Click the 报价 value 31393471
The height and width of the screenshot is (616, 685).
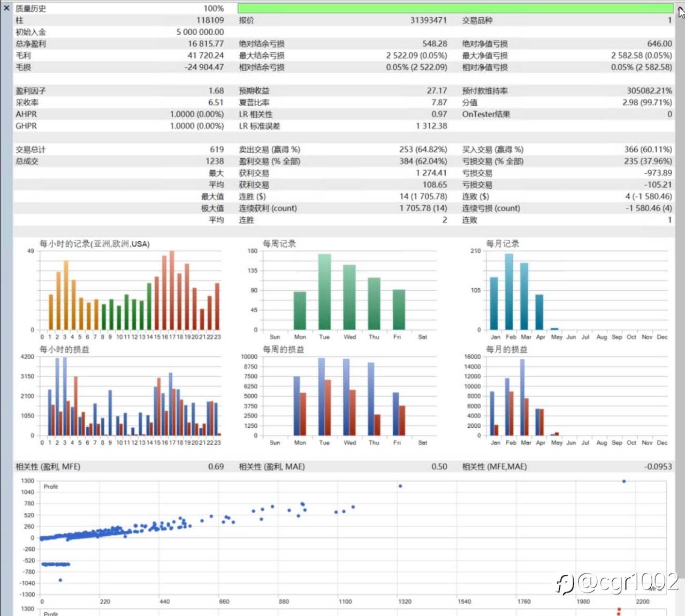click(429, 20)
